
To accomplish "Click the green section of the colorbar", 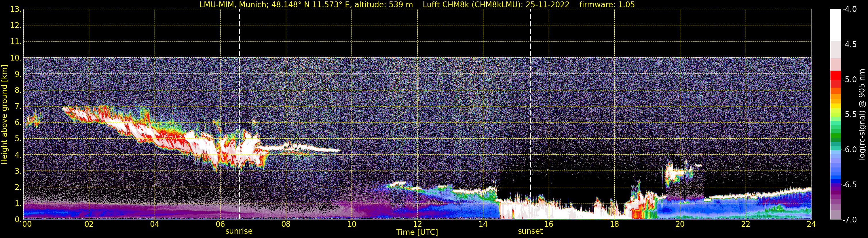I will 836,135.
